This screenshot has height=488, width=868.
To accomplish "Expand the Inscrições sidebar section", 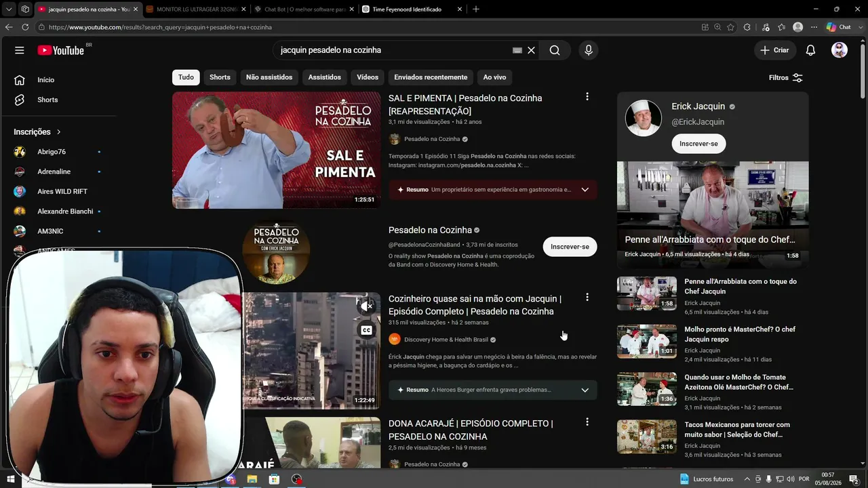I will tap(37, 132).
